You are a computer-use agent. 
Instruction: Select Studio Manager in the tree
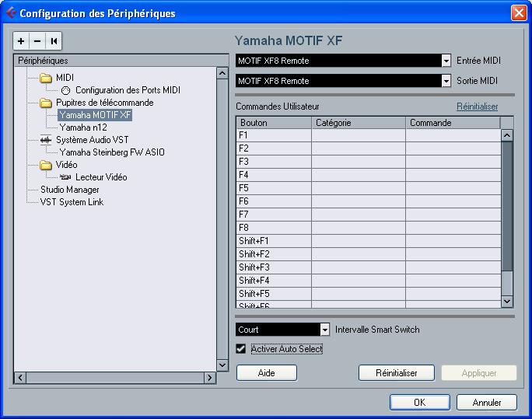point(70,190)
